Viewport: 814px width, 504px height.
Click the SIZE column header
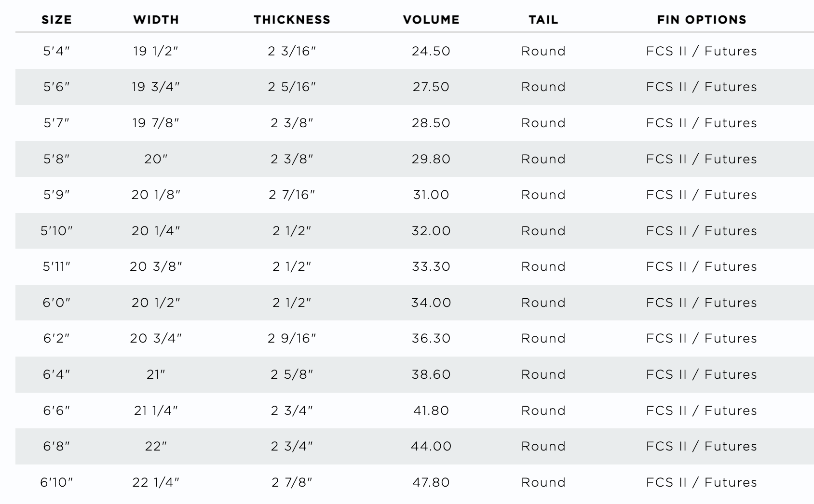56,20
